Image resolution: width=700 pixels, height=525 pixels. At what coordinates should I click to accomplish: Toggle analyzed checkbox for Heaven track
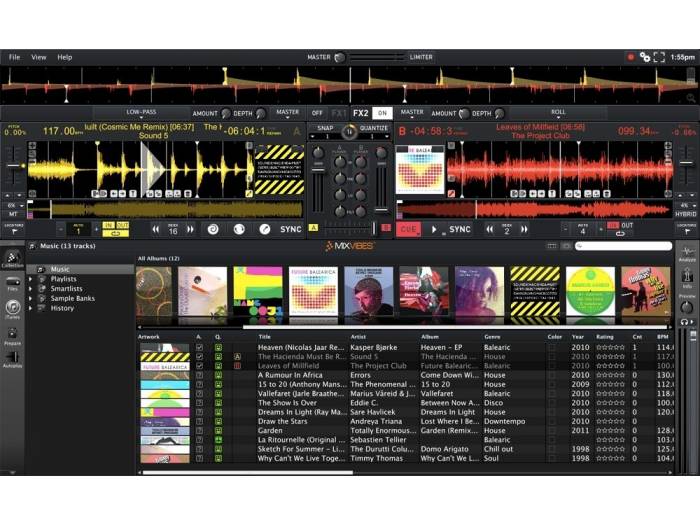[200, 347]
